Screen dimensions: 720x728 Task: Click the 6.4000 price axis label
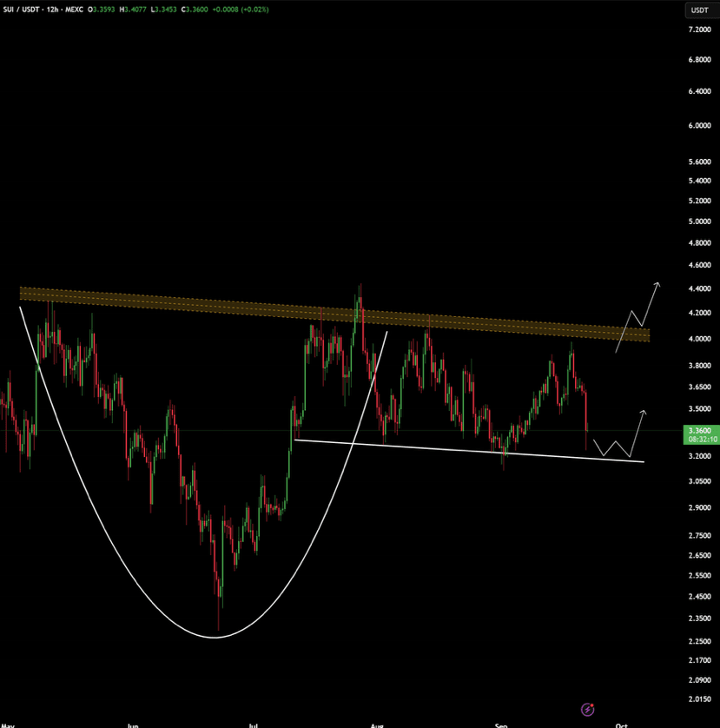(699, 91)
